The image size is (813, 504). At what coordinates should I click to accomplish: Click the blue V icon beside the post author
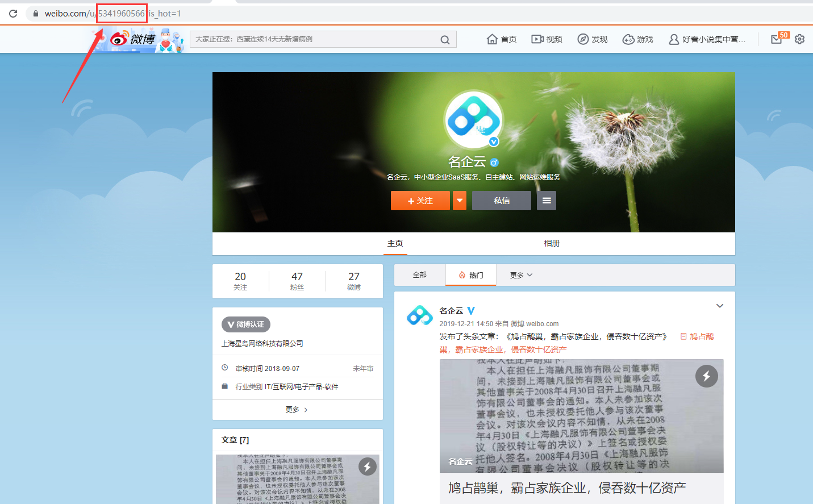pos(471,311)
